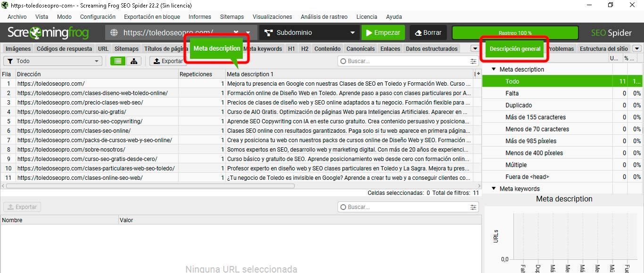Screen dimensions: 644x273
Task: Collapse the Meta keywords section
Action: pyautogui.click(x=493, y=188)
